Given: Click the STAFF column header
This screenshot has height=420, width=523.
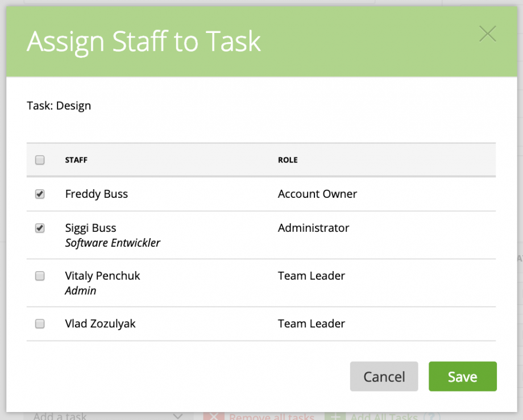Looking at the screenshot, I should click(76, 160).
